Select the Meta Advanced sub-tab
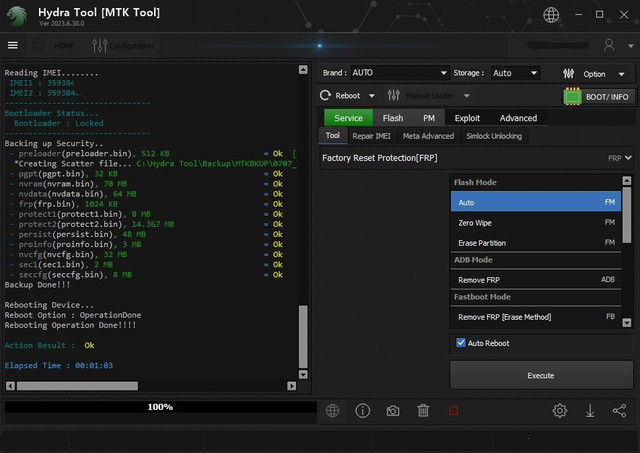This screenshot has width=640, height=453. pos(428,136)
